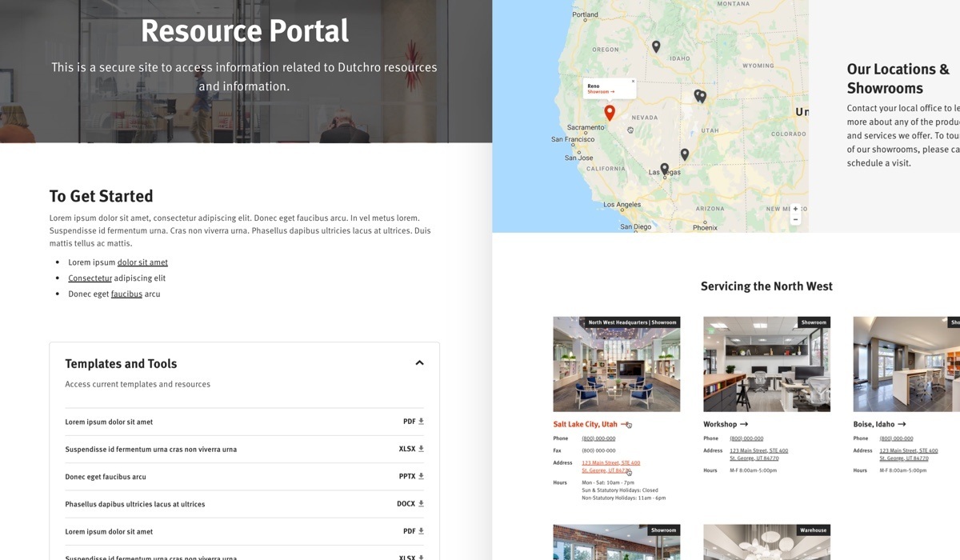Image resolution: width=960 pixels, height=560 pixels.
Task: Collapse the Templates and Tools section
Action: pos(419,363)
